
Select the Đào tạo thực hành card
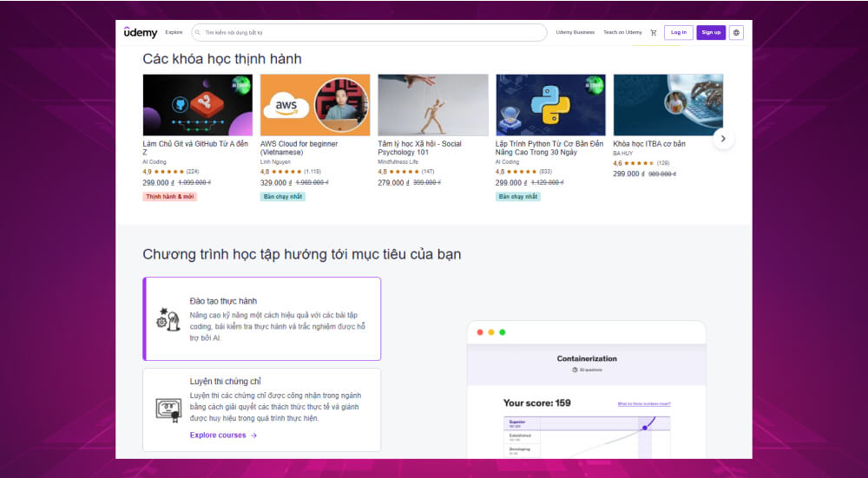261,318
